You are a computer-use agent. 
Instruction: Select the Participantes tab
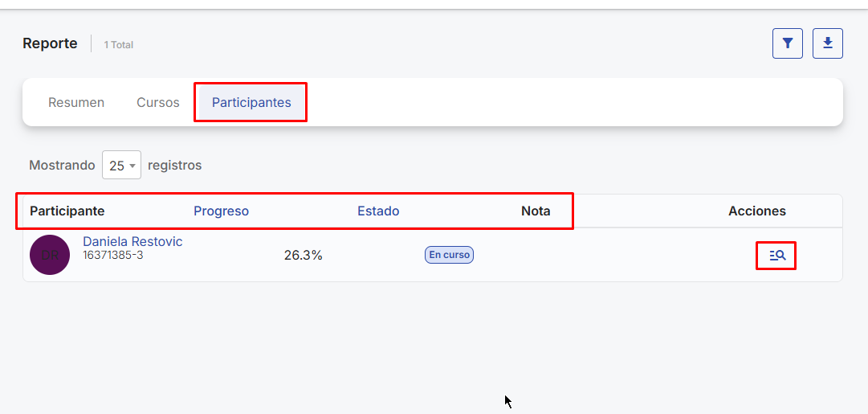pos(250,103)
